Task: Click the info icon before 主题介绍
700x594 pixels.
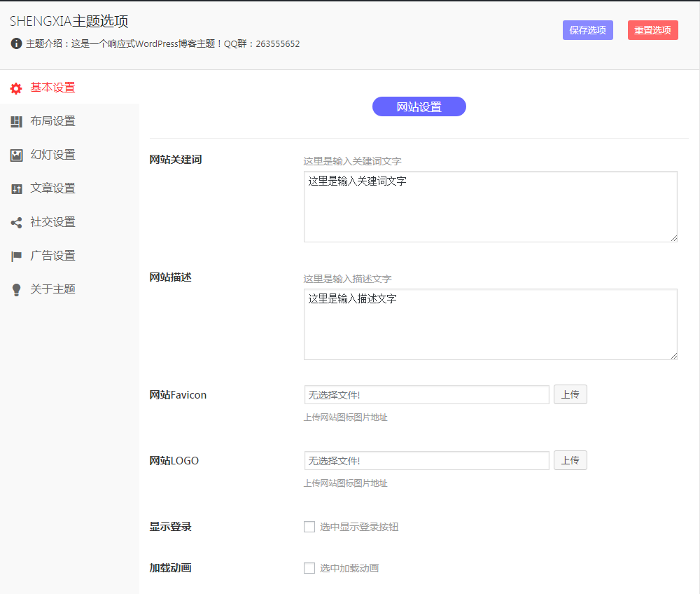Action: coord(16,43)
